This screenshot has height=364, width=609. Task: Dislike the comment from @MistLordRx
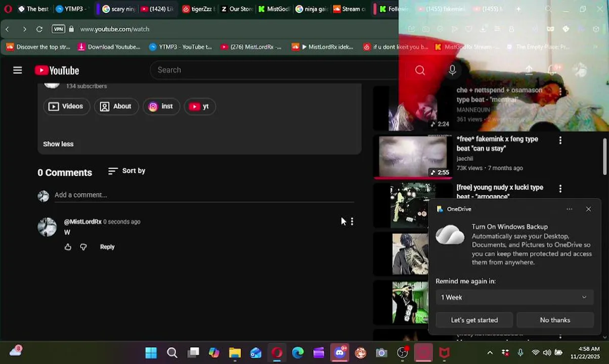(83, 247)
